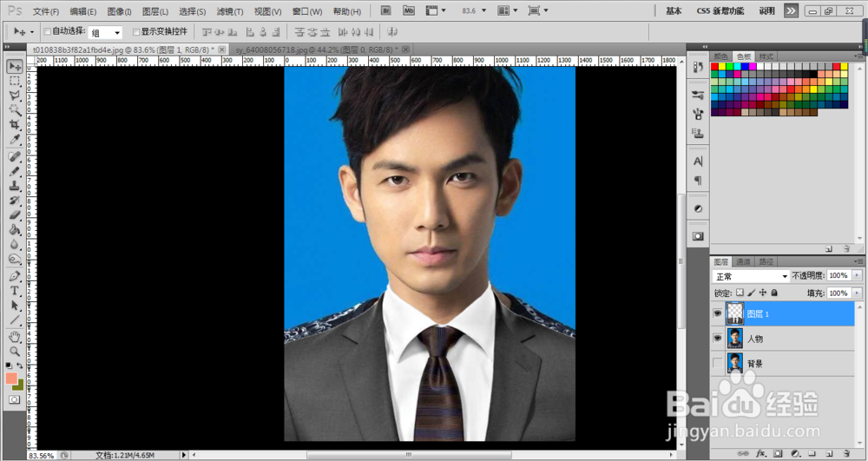The height and width of the screenshot is (461, 868).
Task: Switch to the CS5 新增功能 workspace
Action: pos(720,11)
